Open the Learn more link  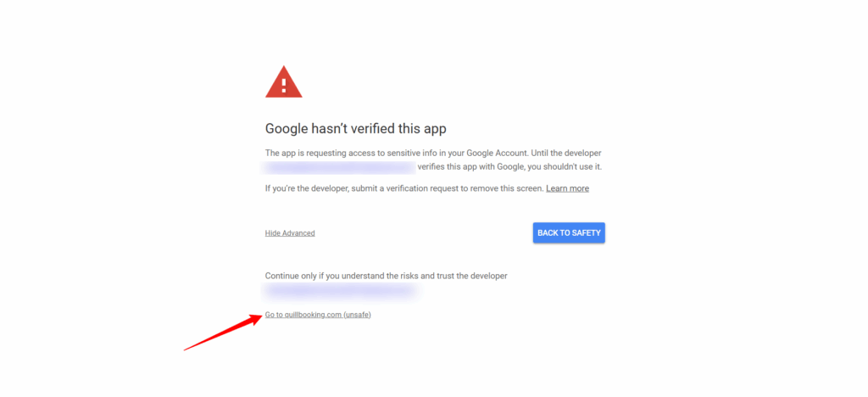point(567,188)
